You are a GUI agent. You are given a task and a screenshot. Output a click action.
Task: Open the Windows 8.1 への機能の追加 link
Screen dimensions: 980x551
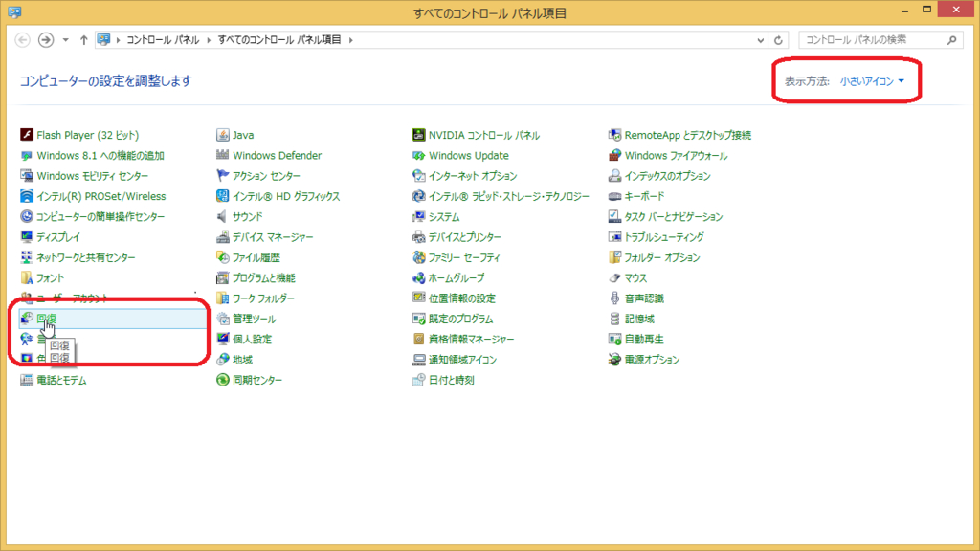click(100, 156)
